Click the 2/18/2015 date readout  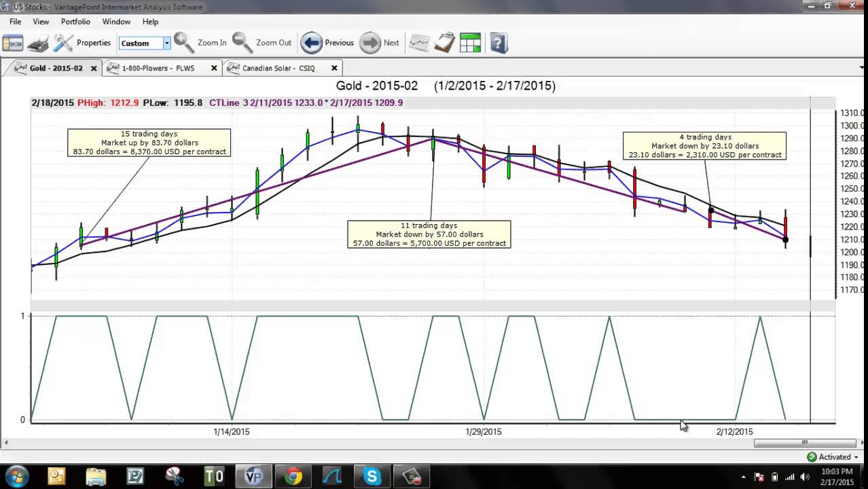(x=52, y=103)
